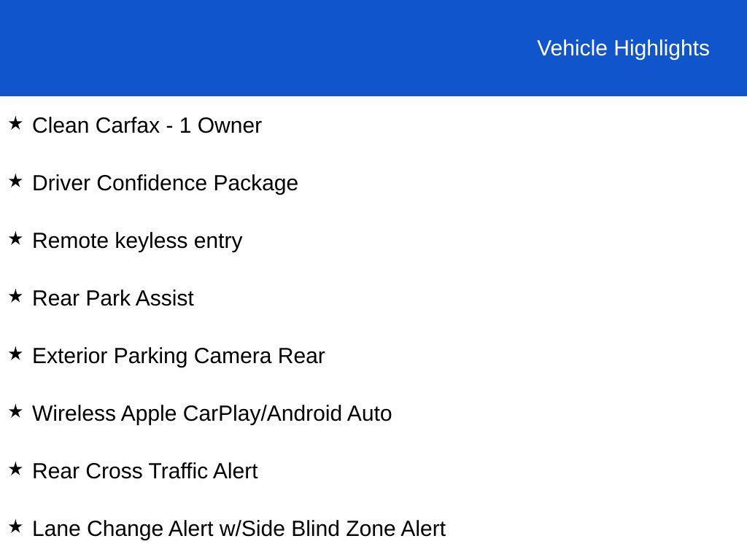Click the Vehicle Highlights header title
747x560 pixels.
coord(623,48)
